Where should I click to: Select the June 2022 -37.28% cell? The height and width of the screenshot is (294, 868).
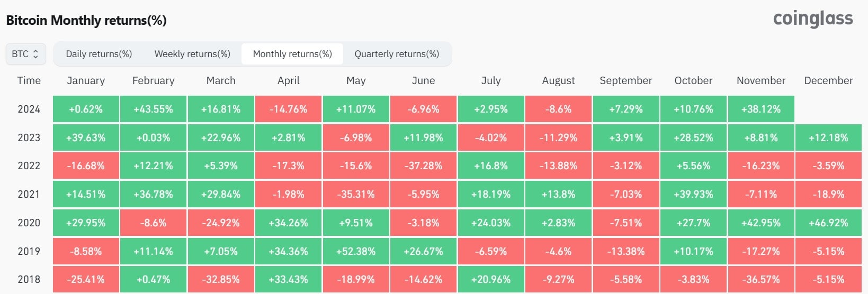point(423,166)
